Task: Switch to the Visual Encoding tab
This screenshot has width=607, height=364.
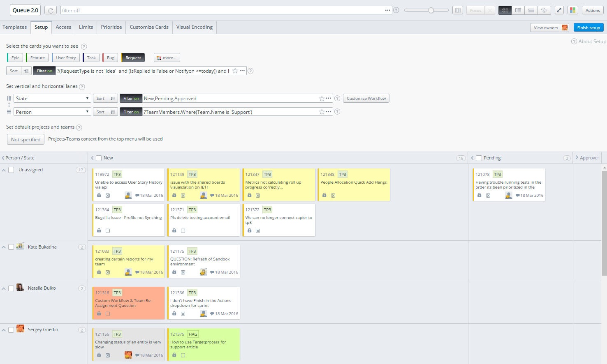Action: click(x=194, y=27)
